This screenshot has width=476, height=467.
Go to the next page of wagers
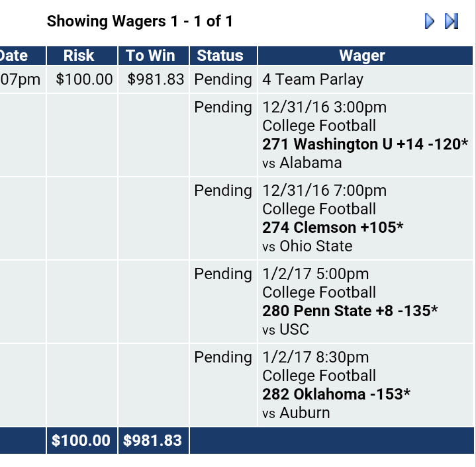click(x=430, y=21)
